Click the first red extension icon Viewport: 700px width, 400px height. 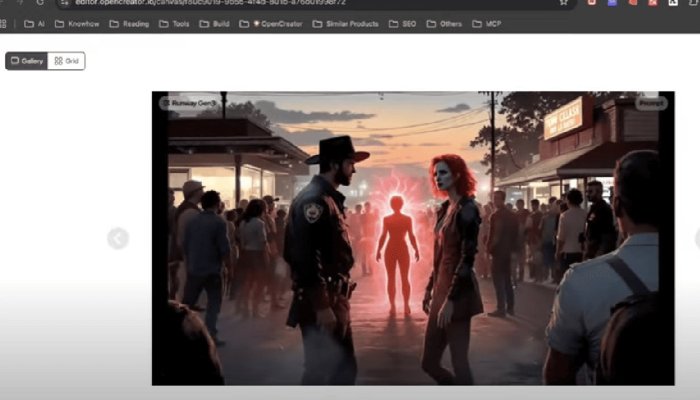[x=592, y=2]
